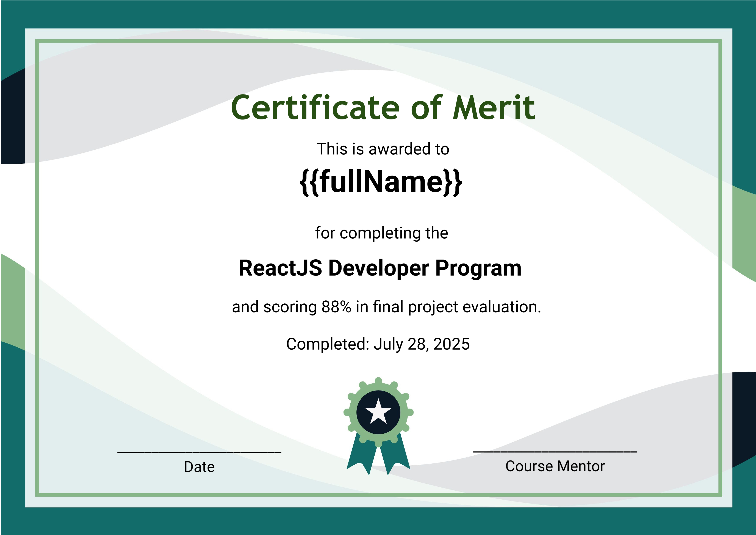This screenshot has width=756, height=535.
Task: Click the teal outer border at top
Action: (378, 14)
